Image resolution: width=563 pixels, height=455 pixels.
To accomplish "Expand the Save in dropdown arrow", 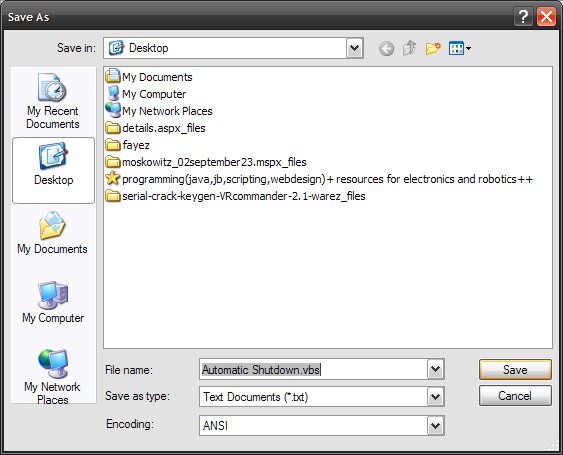I will 354,48.
